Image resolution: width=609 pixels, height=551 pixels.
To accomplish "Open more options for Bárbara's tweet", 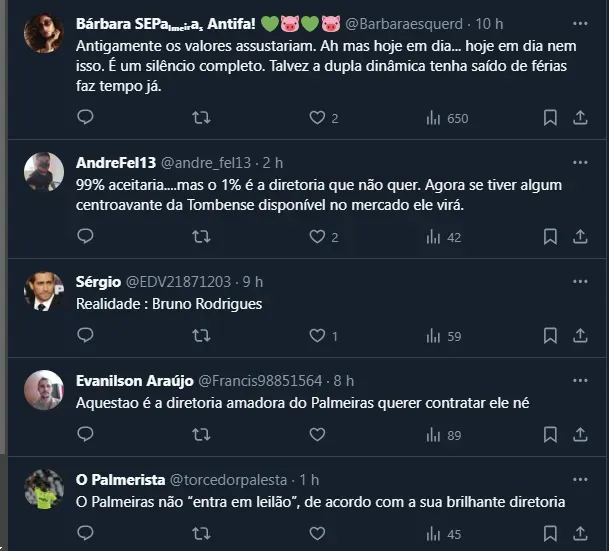I will click(580, 23).
